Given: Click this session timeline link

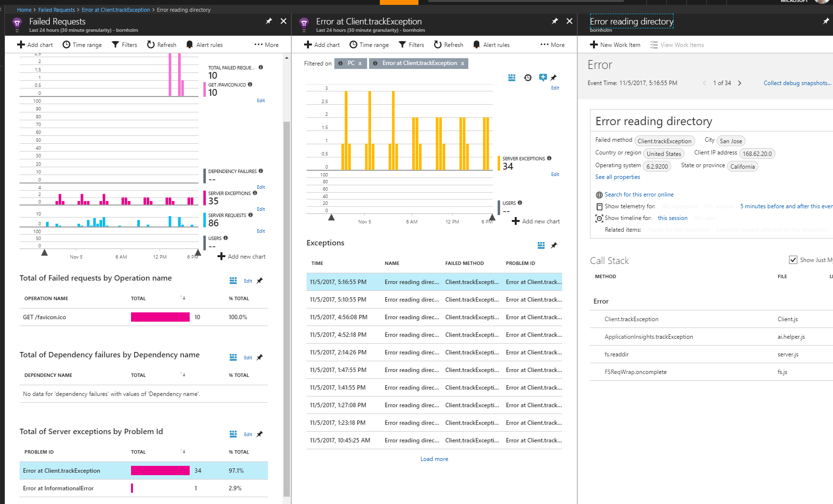Looking at the screenshot, I should point(673,218).
